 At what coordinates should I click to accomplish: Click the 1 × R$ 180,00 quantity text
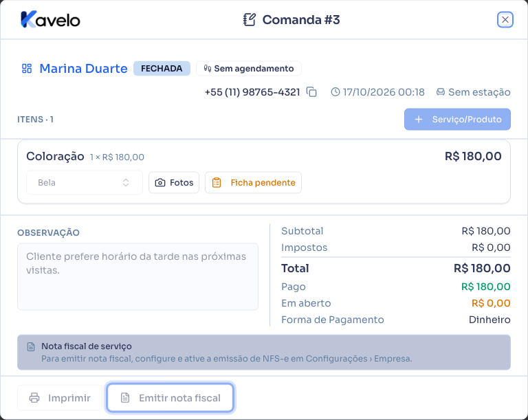pos(117,157)
